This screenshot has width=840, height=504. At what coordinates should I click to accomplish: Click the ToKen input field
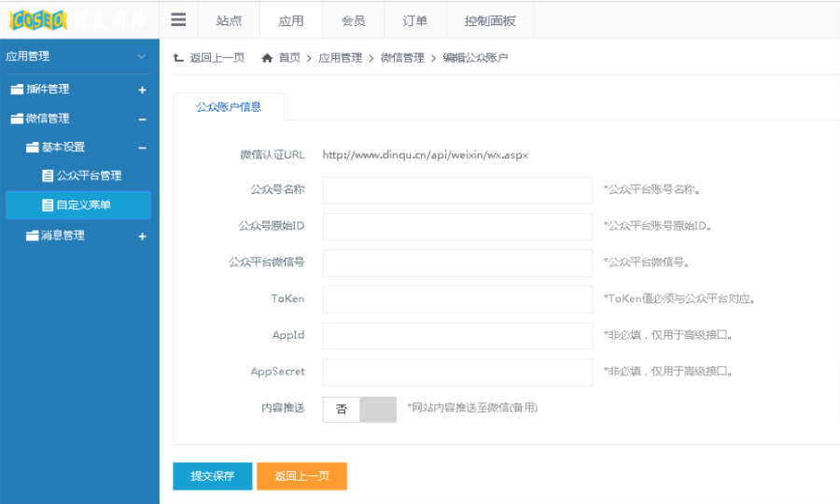coord(457,300)
